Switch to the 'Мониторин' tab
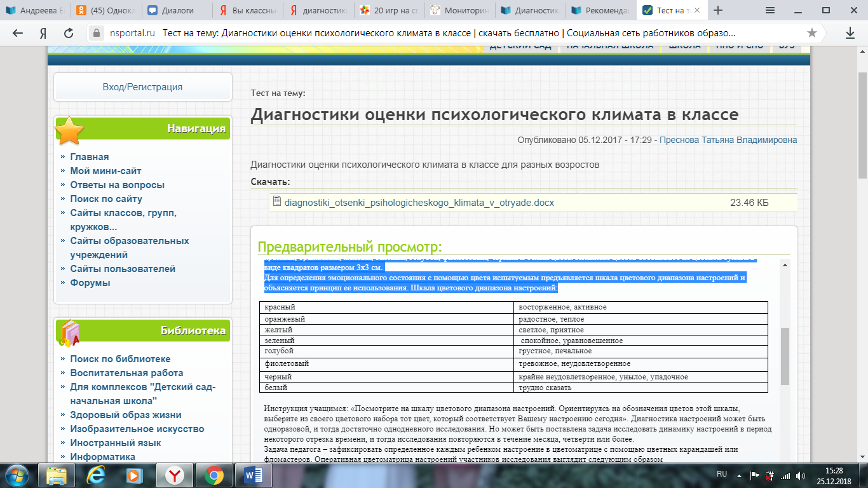 [x=458, y=10]
